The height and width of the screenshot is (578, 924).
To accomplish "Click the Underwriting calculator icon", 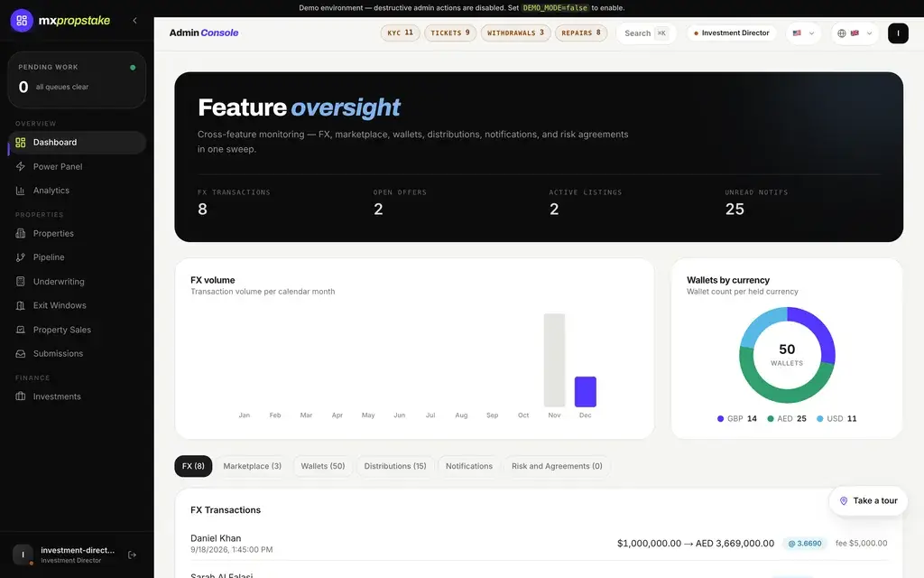I will point(21,282).
